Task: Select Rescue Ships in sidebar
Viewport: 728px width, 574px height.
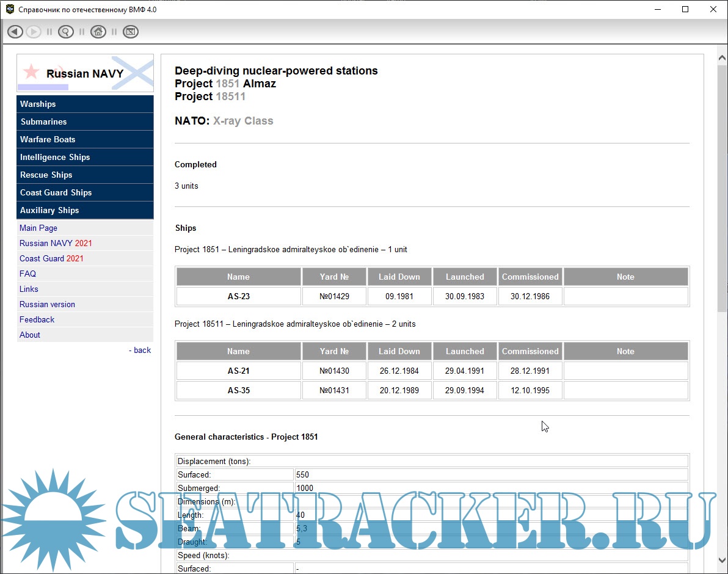Action: [46, 175]
